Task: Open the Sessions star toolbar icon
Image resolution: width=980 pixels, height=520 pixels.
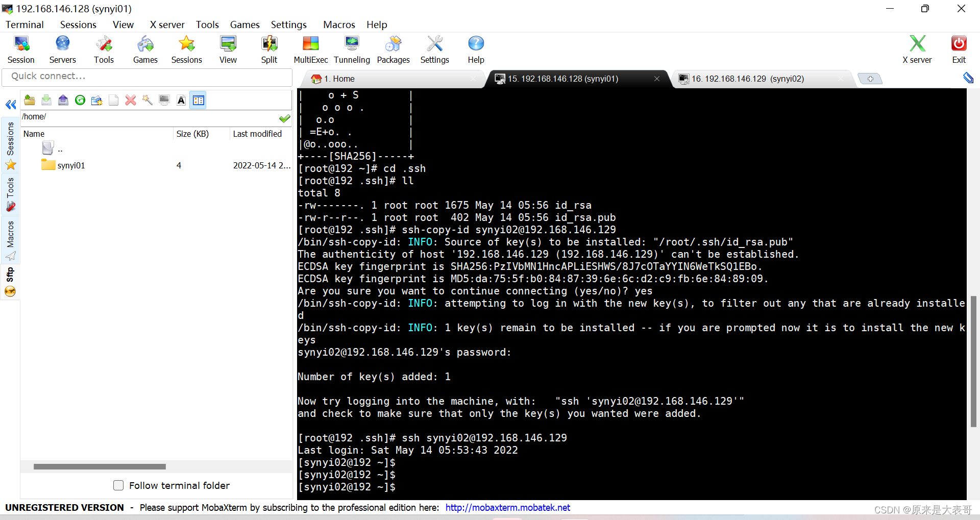Action: (186, 49)
